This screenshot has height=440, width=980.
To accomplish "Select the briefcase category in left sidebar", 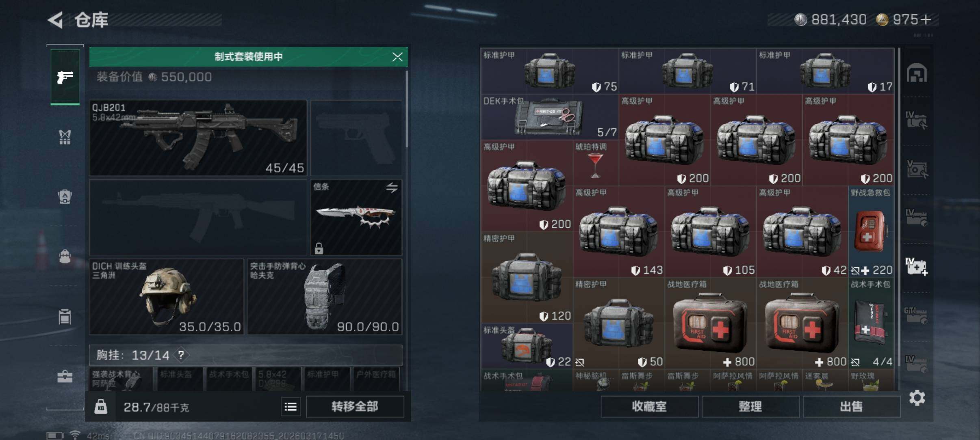I will pos(65,377).
